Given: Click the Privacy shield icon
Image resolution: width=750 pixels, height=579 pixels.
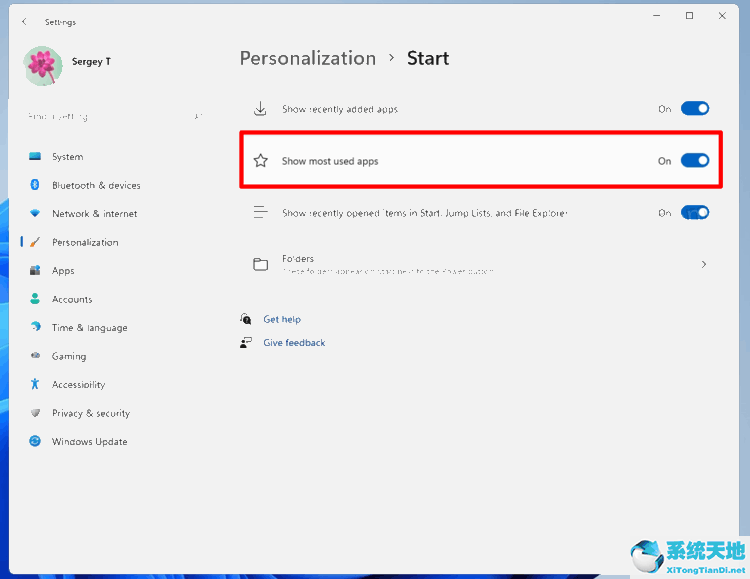Looking at the screenshot, I should click(x=35, y=412).
